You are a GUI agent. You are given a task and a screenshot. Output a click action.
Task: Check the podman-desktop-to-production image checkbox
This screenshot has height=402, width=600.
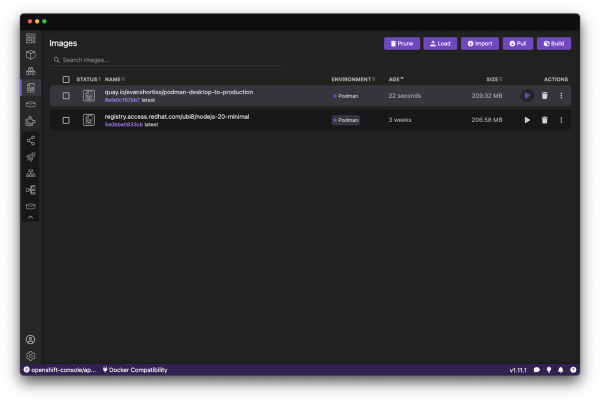pos(66,96)
